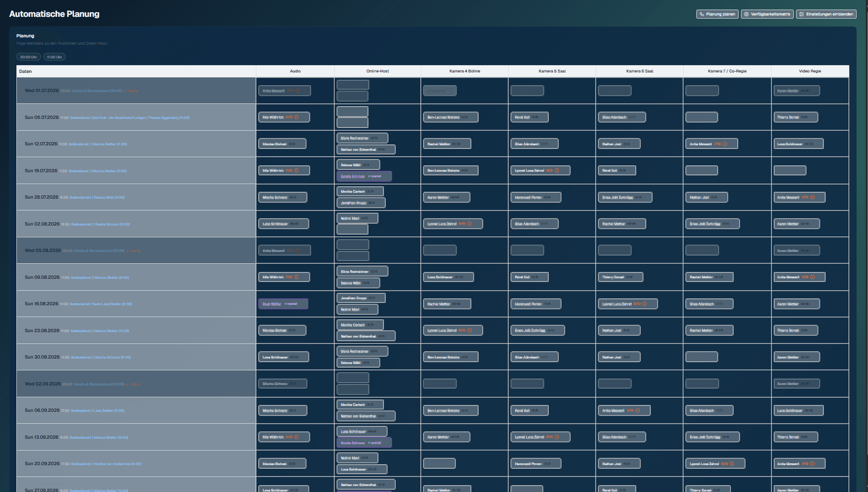Open the Gebets & Worshipabend link, Wed 02.09.2026

pos(99,384)
